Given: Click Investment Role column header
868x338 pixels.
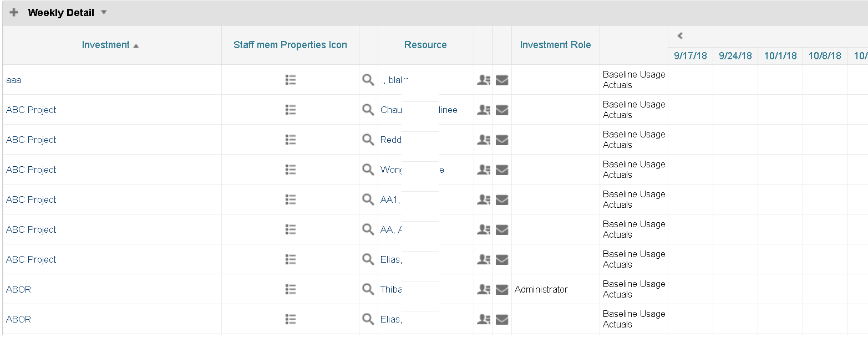Looking at the screenshot, I should (x=555, y=45).
